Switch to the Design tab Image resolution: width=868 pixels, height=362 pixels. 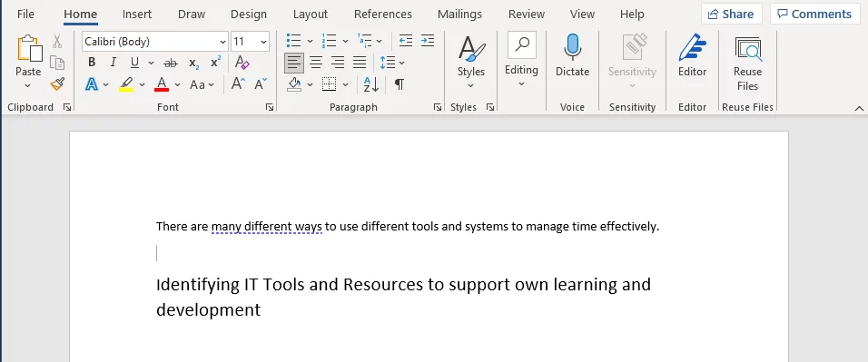click(x=249, y=14)
